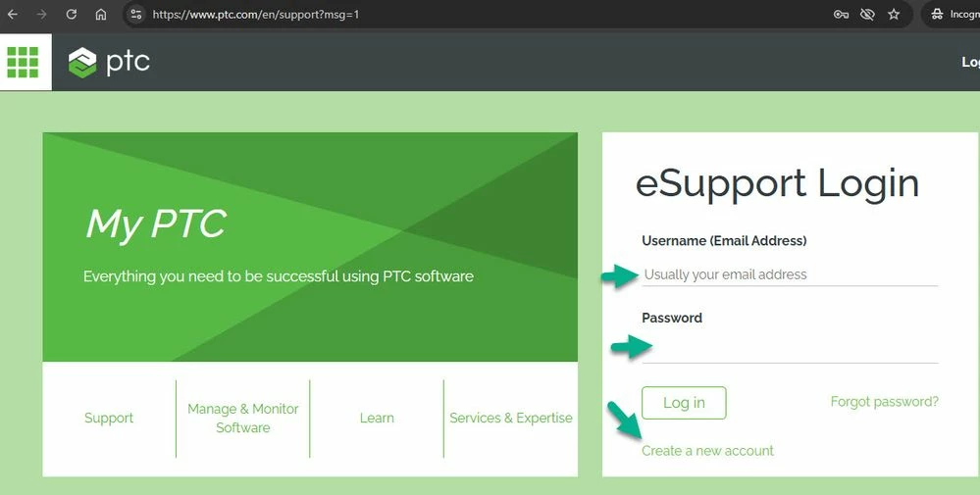Click the password key icon in address bar

tap(842, 14)
